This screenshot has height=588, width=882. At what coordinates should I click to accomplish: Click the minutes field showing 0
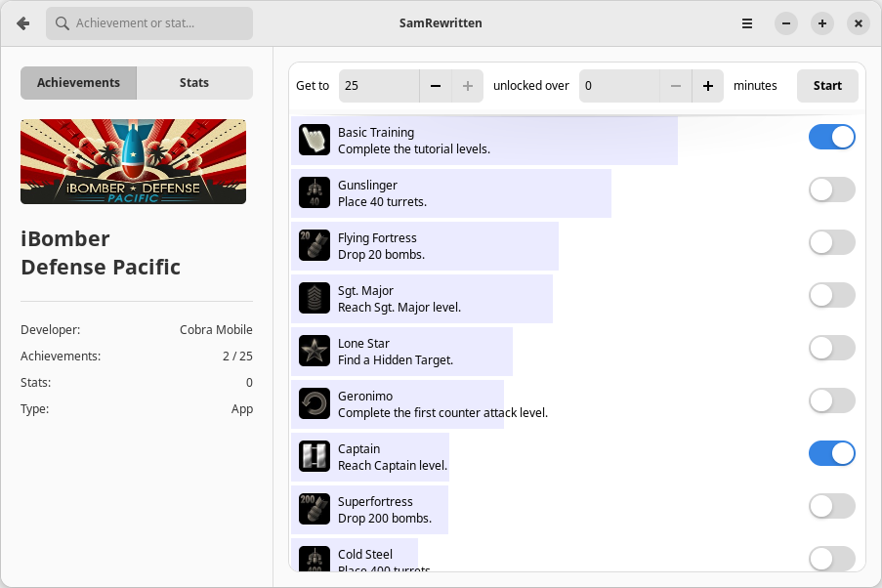pos(619,86)
